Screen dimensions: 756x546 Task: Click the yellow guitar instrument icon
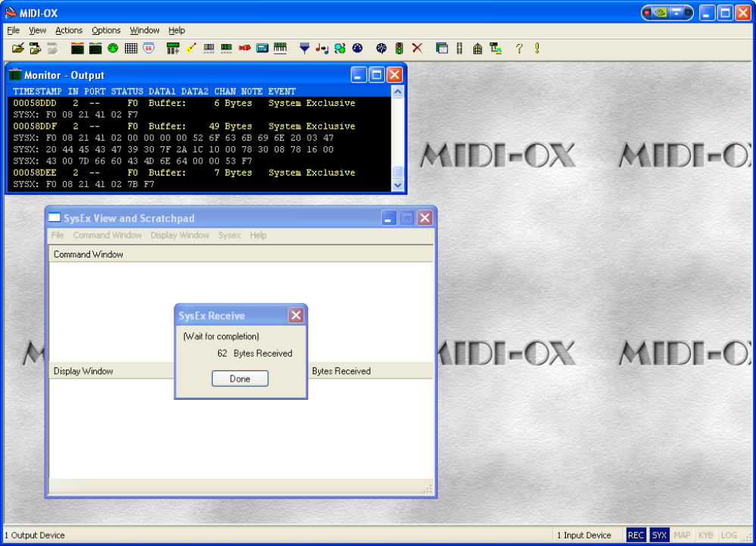coord(191,48)
